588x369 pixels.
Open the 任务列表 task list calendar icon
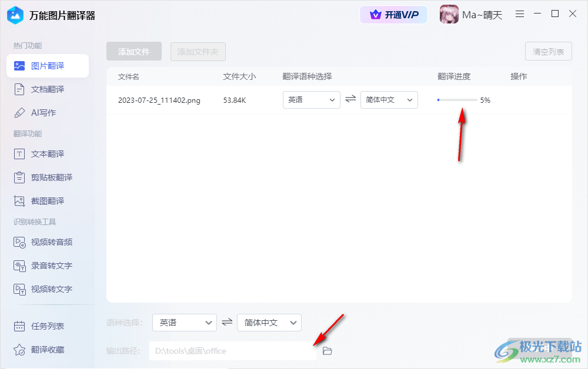point(19,326)
